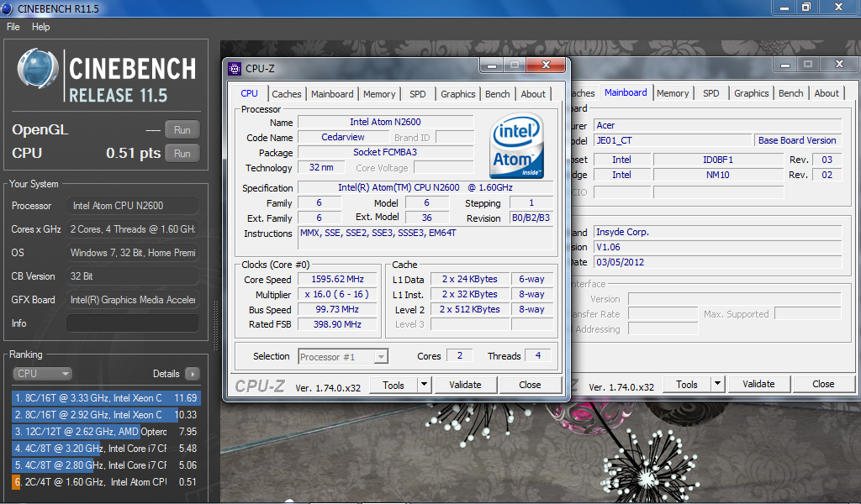The width and height of the screenshot is (861, 504).
Task: Switch to Mainboard tab in front CPU-Z
Action: click(x=332, y=94)
